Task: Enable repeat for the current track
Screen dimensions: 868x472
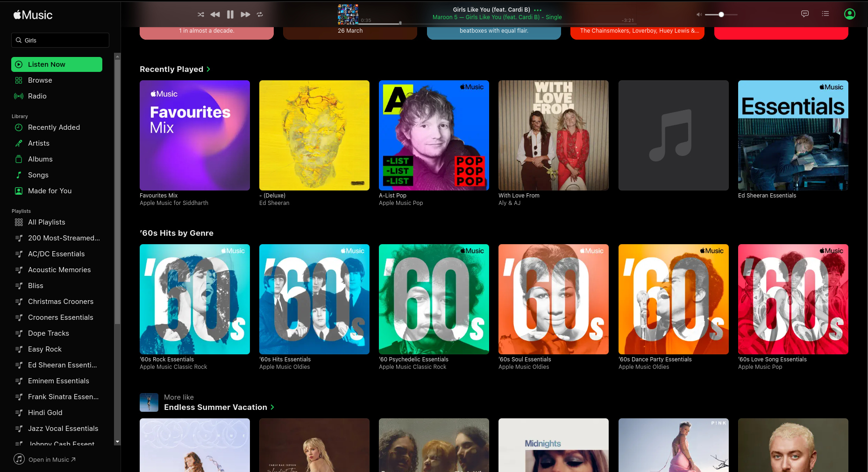Action: point(260,14)
